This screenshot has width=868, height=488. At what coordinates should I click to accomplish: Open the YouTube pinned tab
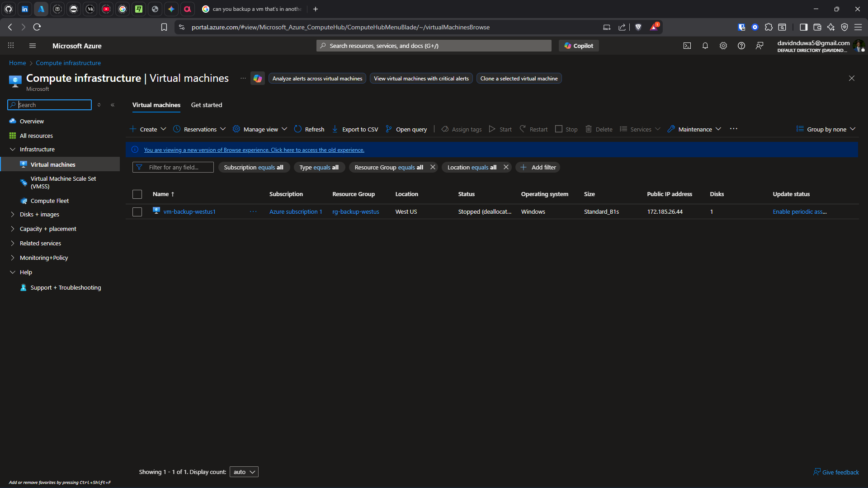point(106,9)
